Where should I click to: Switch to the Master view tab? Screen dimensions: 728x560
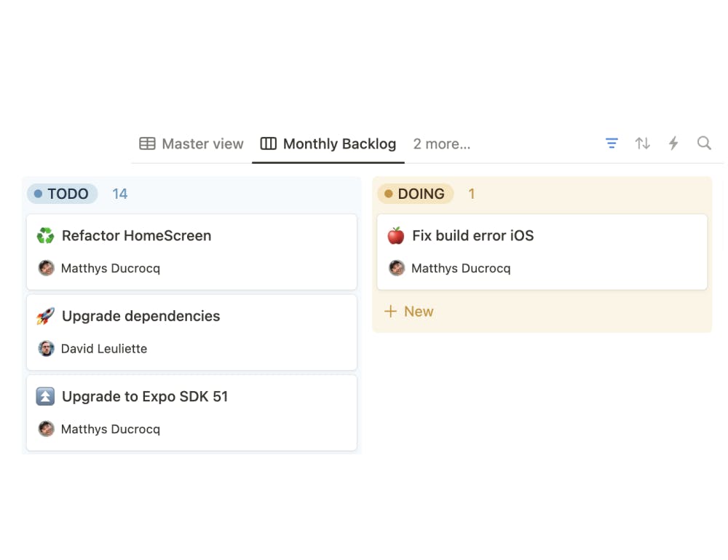pyautogui.click(x=191, y=144)
